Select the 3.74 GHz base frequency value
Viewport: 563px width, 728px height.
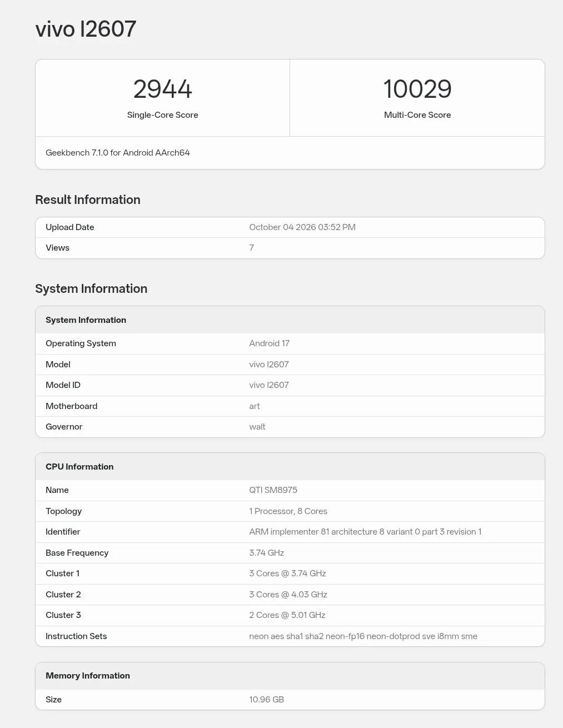pyautogui.click(x=267, y=553)
